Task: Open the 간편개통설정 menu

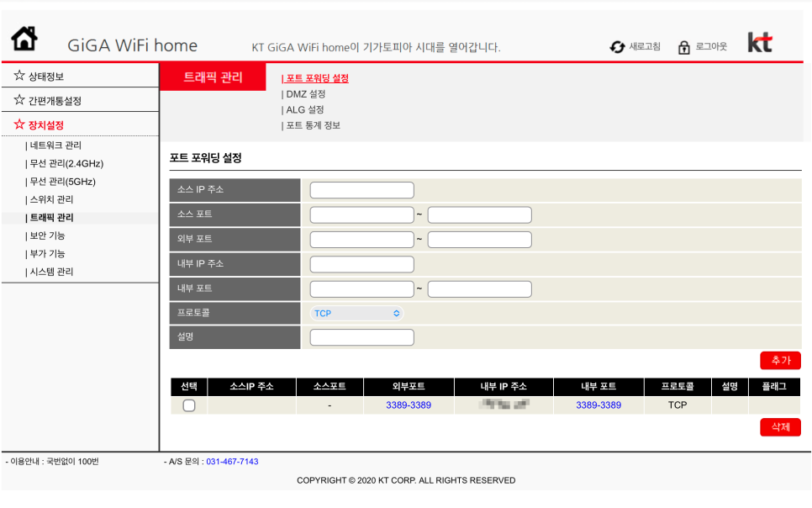Action: tap(55, 101)
